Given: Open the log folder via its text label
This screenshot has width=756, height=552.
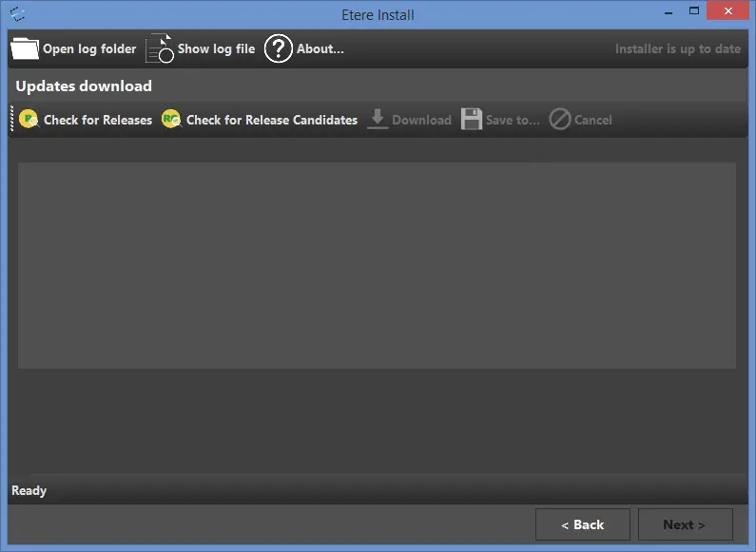Looking at the screenshot, I should [x=89, y=48].
